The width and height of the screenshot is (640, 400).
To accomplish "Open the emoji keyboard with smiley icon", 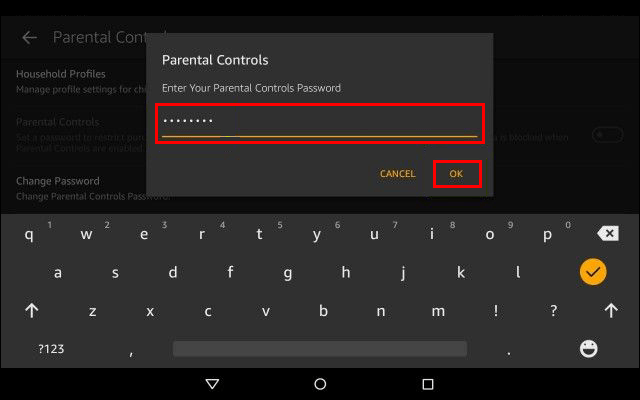I will (589, 349).
